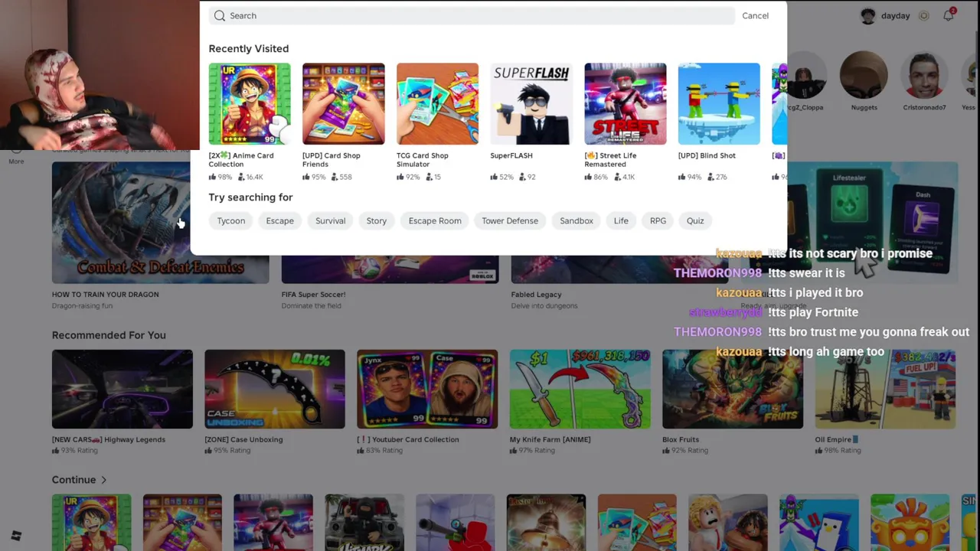Cancel the search overlay
980x551 pixels.
(755, 15)
